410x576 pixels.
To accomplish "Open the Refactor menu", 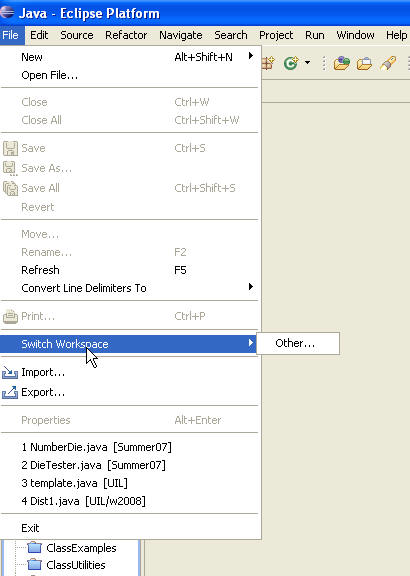I will click(126, 35).
